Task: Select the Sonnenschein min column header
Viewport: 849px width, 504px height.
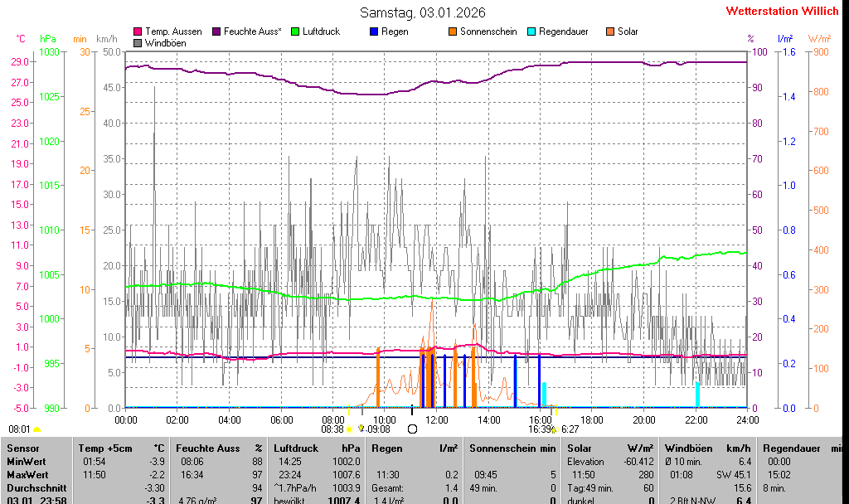Action: point(512,448)
